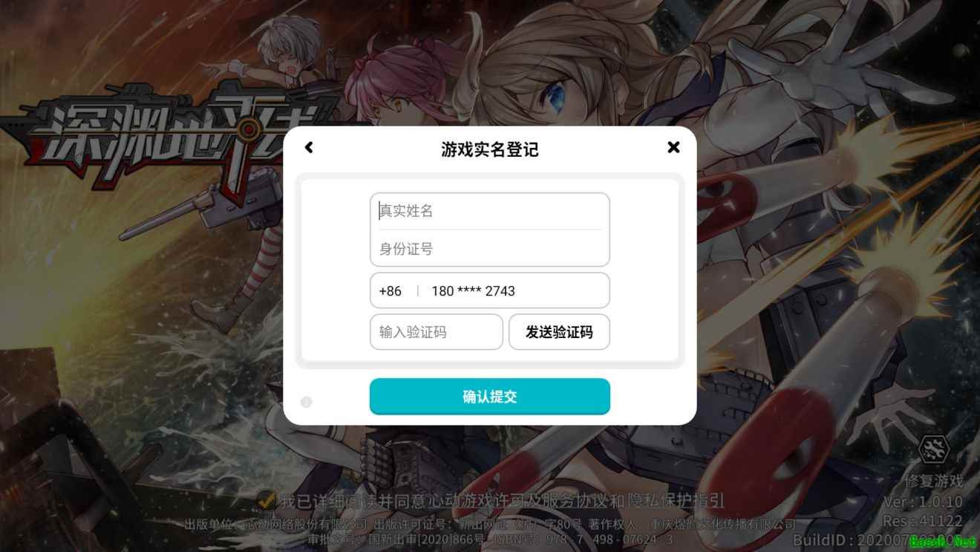Screen dimensions: 980x552
Task: Click the Ver: 1.0.10 version text
Action: [x=922, y=501]
